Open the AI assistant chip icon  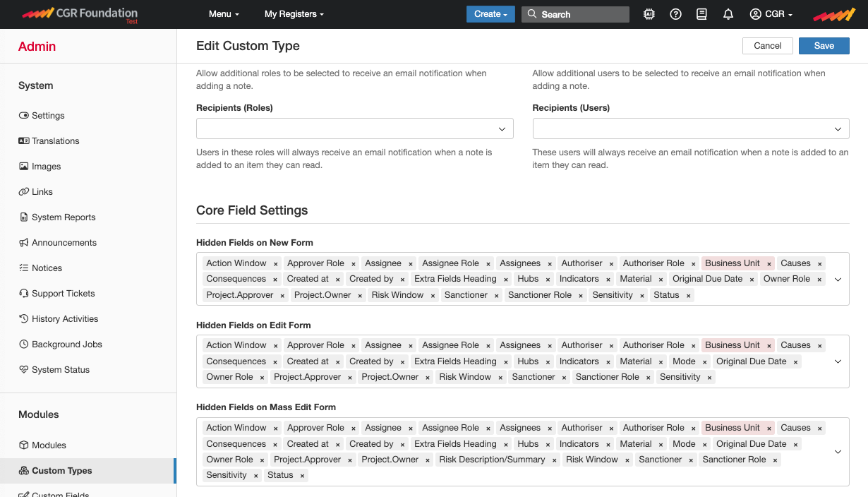(x=649, y=13)
